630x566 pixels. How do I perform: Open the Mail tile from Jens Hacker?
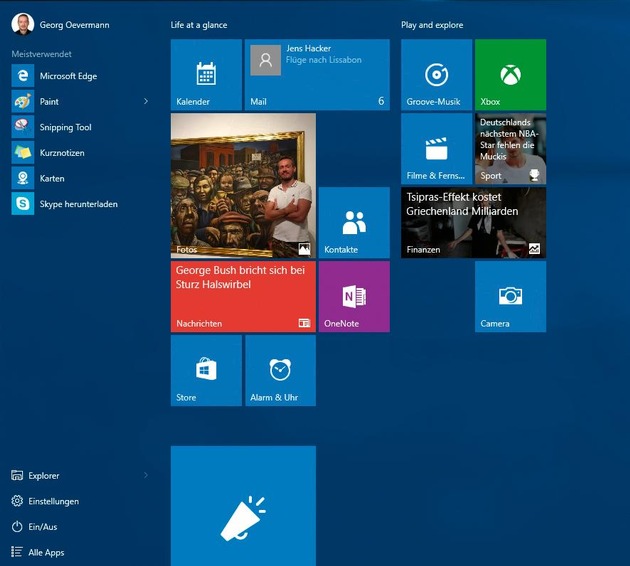317,75
